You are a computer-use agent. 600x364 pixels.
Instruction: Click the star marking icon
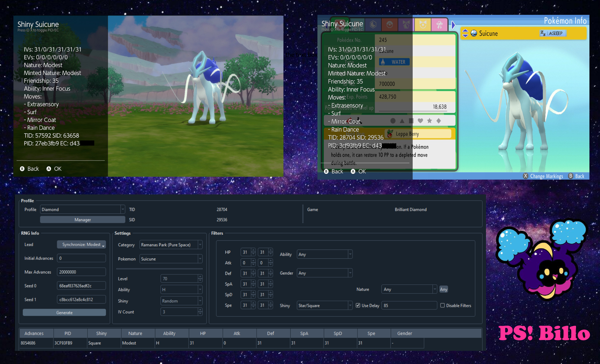pos(429,121)
